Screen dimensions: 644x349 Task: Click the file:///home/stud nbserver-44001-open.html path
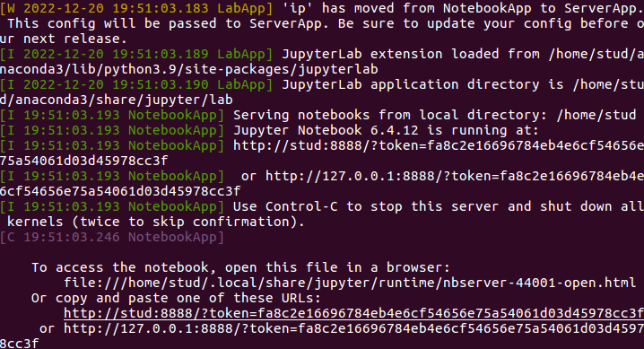[350, 283]
